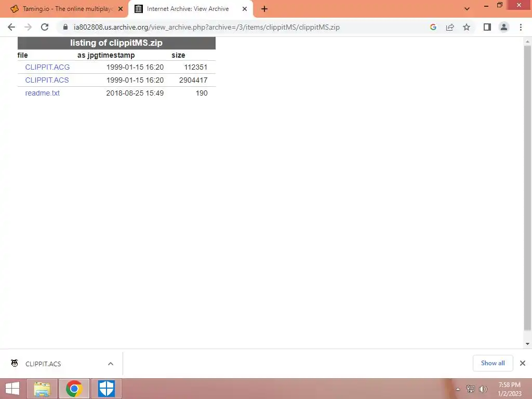Show hidden system tray icons
The image size is (532, 399).
pos(458,389)
